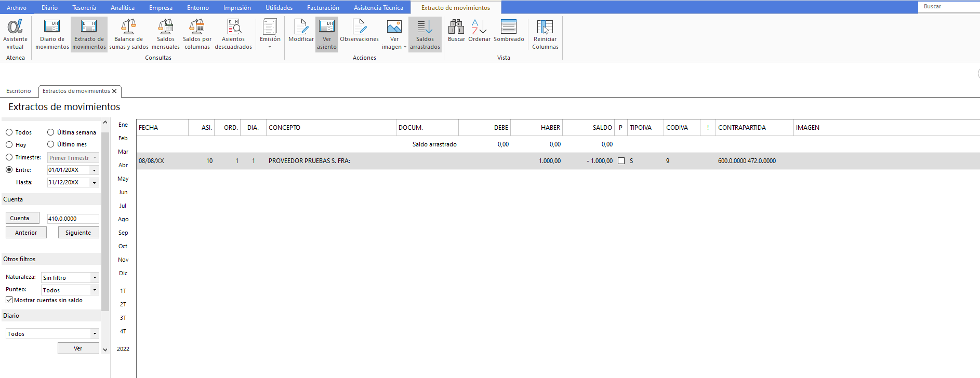Image resolution: width=980 pixels, height=378 pixels.
Task: Click the Ene month shortcut
Action: pyautogui.click(x=123, y=125)
